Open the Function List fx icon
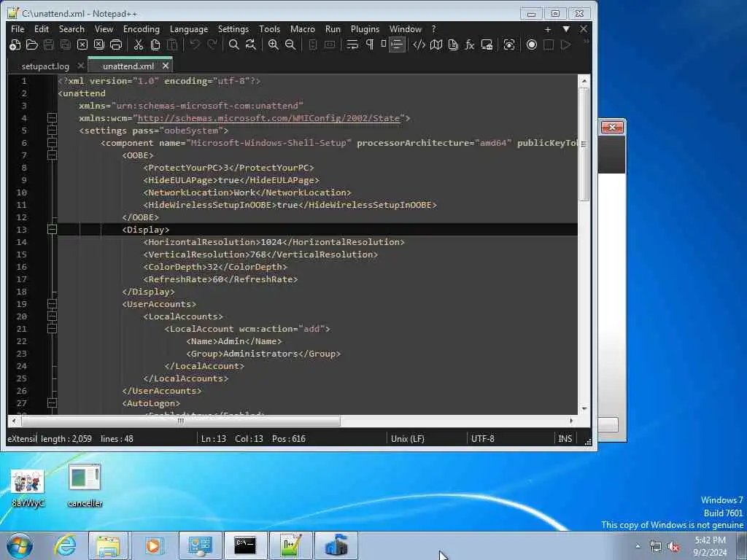 [470, 44]
